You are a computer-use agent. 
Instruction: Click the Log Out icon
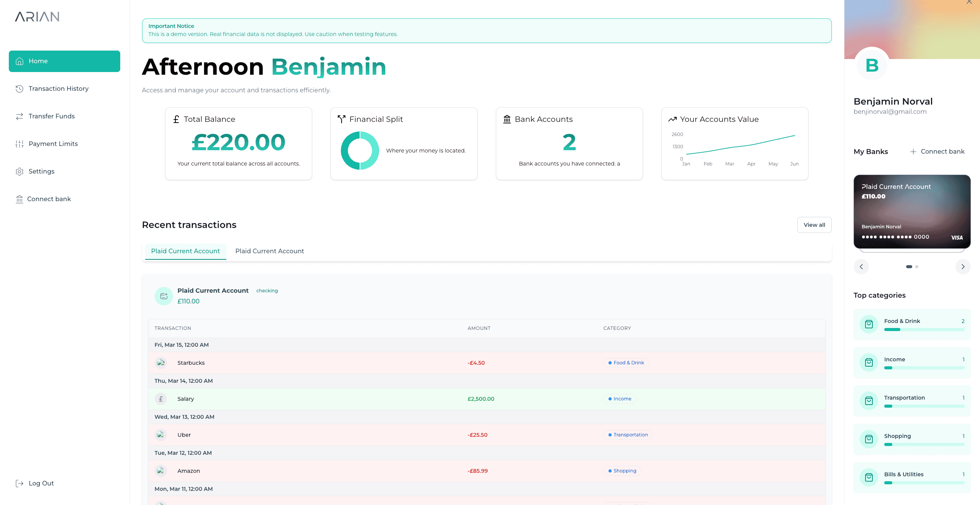point(19,483)
